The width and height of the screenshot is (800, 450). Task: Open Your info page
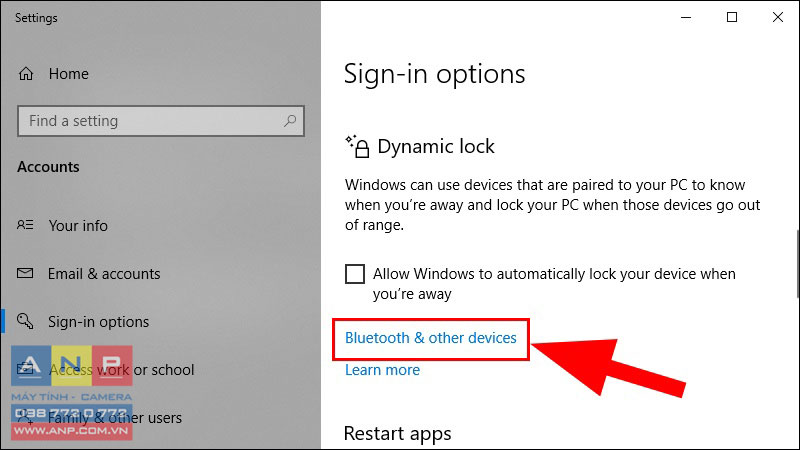pyautogui.click(x=78, y=226)
